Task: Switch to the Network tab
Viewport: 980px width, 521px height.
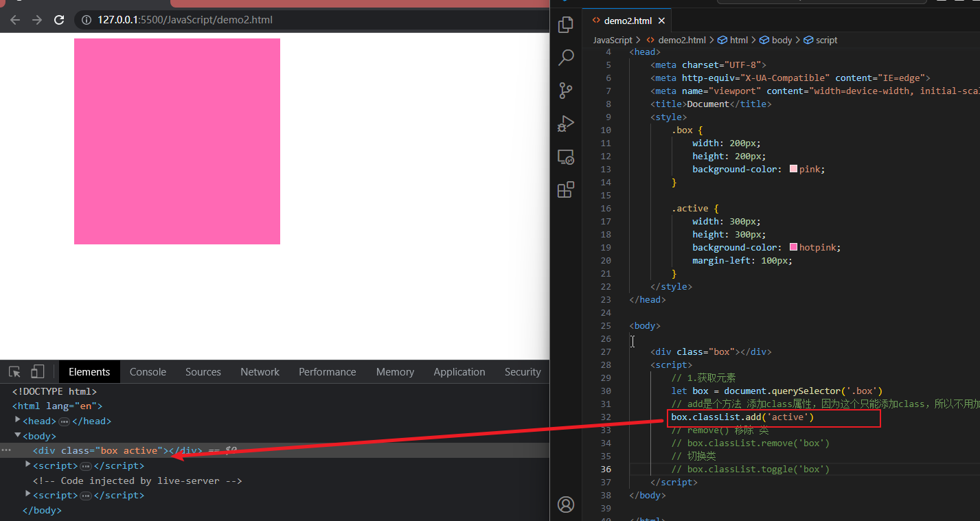Action: (x=260, y=372)
